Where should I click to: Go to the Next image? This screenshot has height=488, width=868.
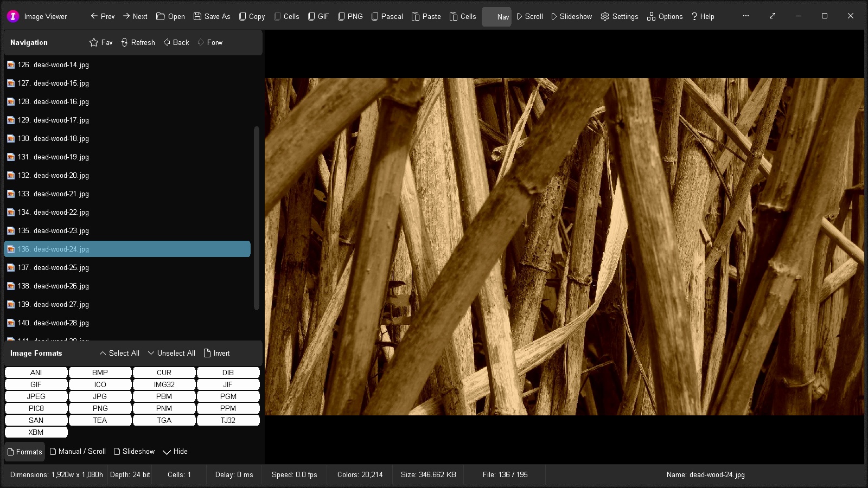135,16
